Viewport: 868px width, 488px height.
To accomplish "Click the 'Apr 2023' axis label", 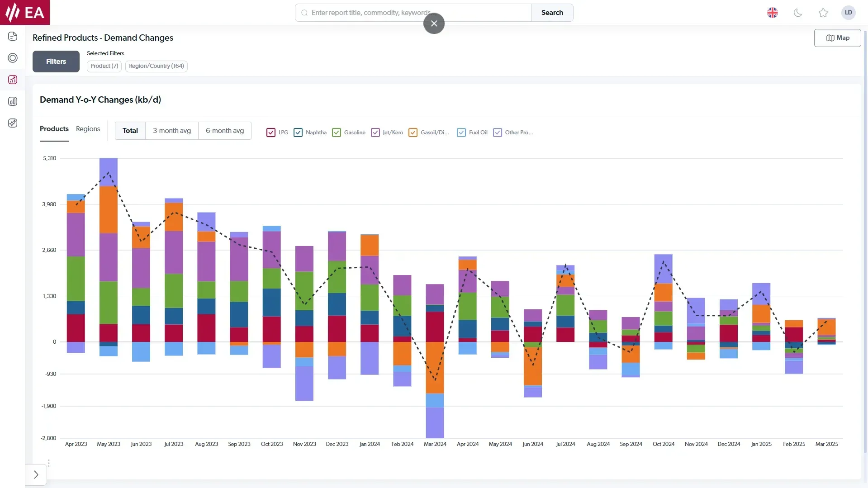I will click(76, 444).
